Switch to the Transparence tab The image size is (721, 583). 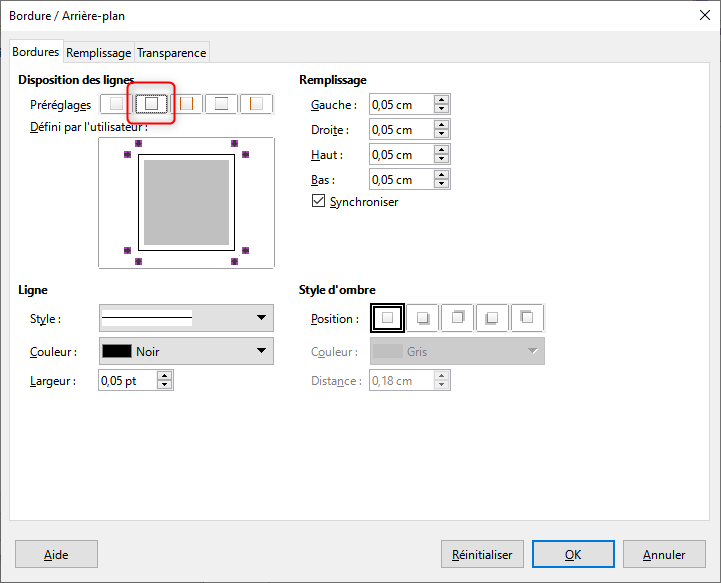pos(171,53)
